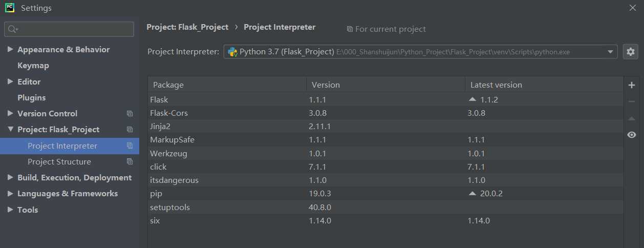The image size is (644, 248).
Task: Select the itsdangerous package row
Action: [385, 180]
